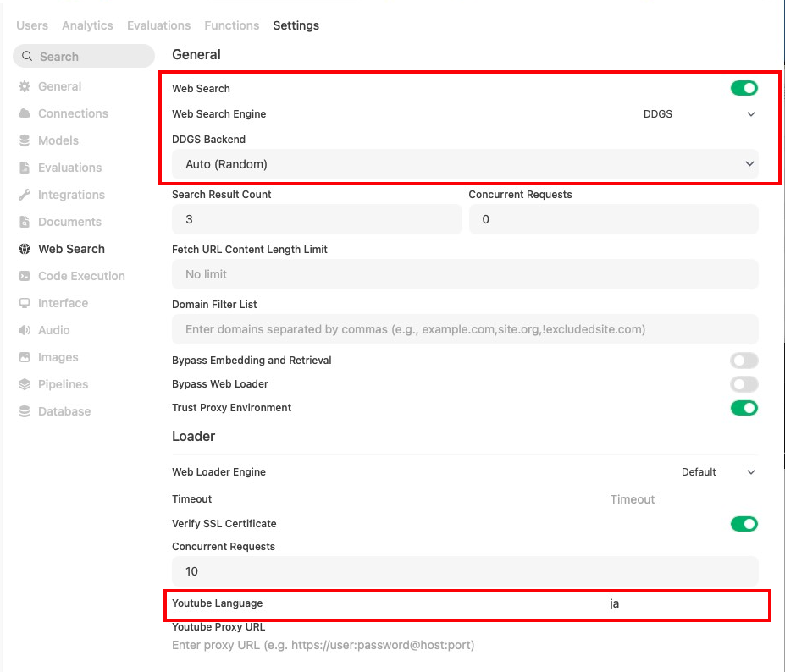Viewport: 785px width, 672px height.
Task: Open the Web Loader Engine Default dropdown
Action: point(718,472)
